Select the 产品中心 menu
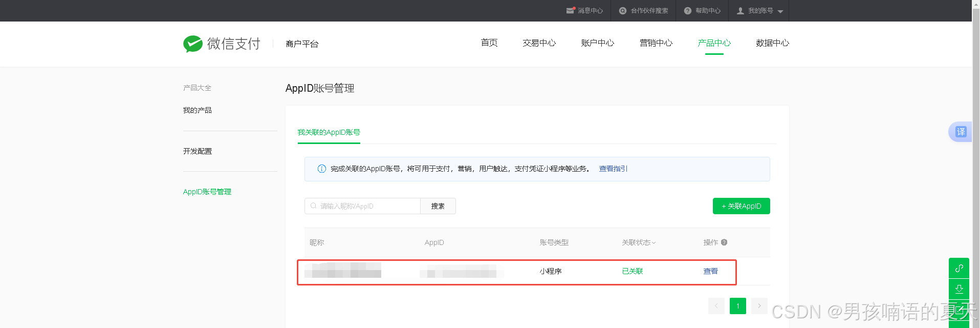This screenshot has height=328, width=980. (x=714, y=43)
